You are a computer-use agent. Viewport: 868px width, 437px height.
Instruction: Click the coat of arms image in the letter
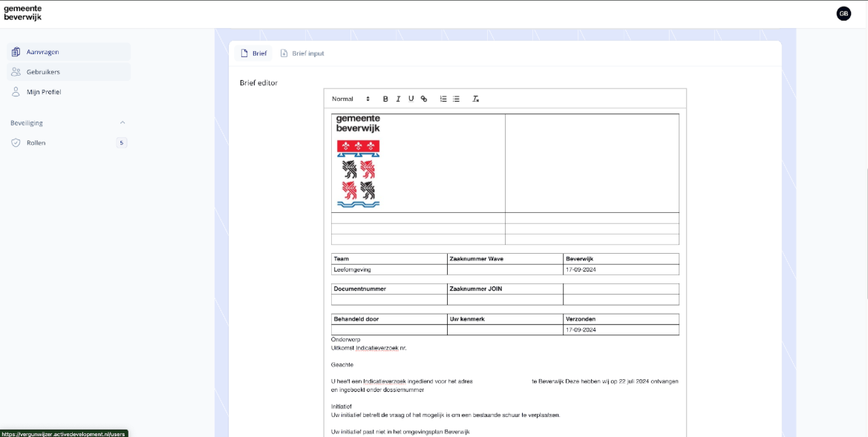pyautogui.click(x=358, y=174)
